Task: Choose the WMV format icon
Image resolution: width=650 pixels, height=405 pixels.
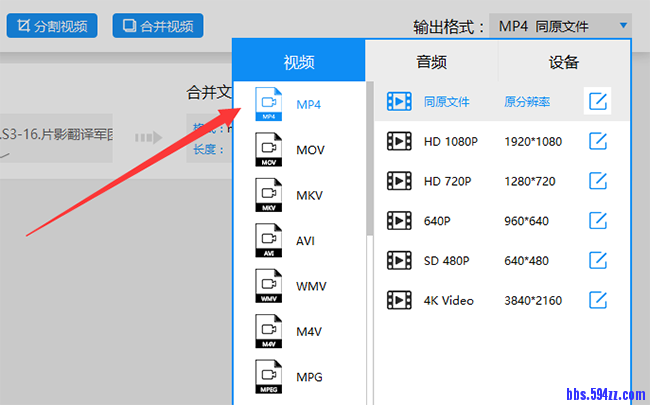Action: click(x=267, y=286)
